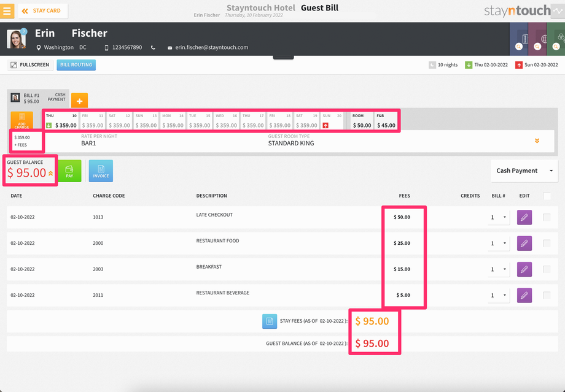The height and width of the screenshot is (392, 565).
Task: Click the blue Invoice button
Action: pos(101,171)
